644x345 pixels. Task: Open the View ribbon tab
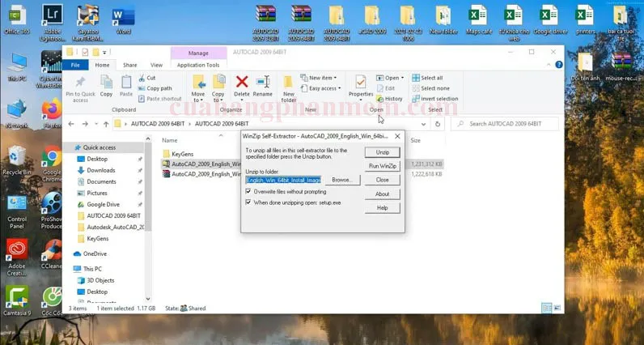coord(156,65)
